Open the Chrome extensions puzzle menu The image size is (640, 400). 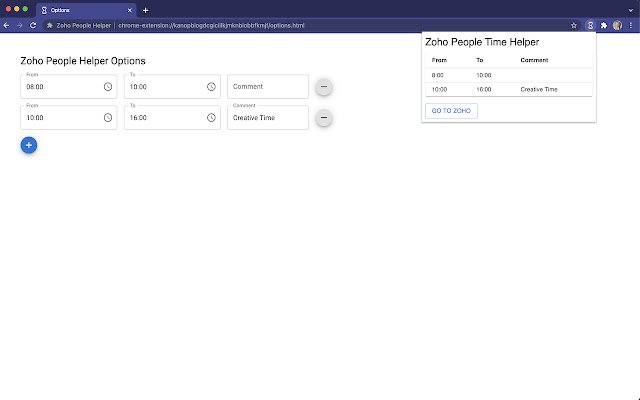coord(604,25)
